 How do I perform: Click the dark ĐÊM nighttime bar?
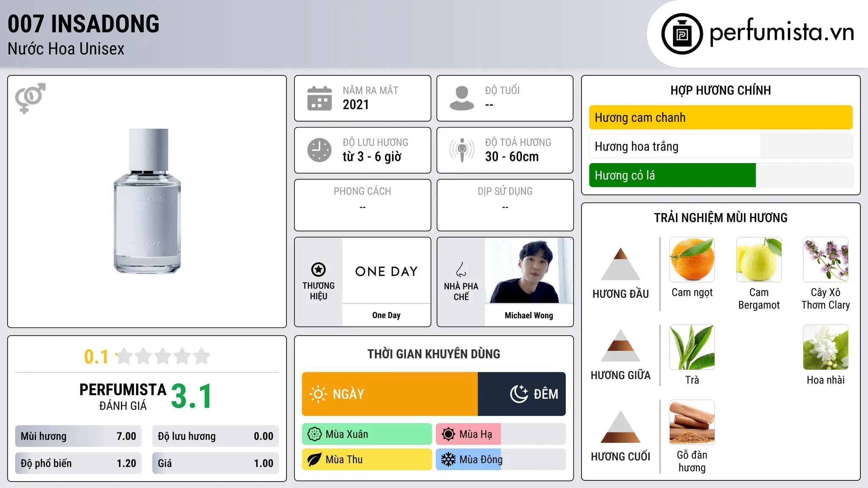(522, 394)
